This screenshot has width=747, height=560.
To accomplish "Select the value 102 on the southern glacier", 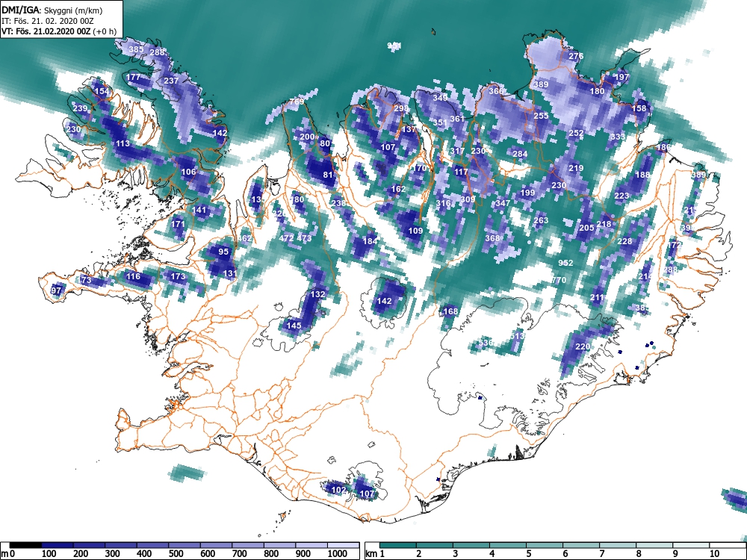I will (x=338, y=490).
